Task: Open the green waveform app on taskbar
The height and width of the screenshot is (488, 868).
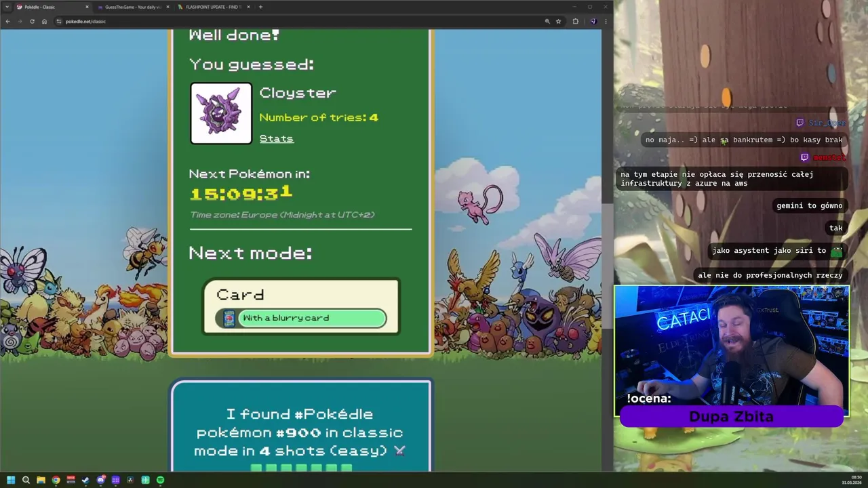Action: [145, 480]
